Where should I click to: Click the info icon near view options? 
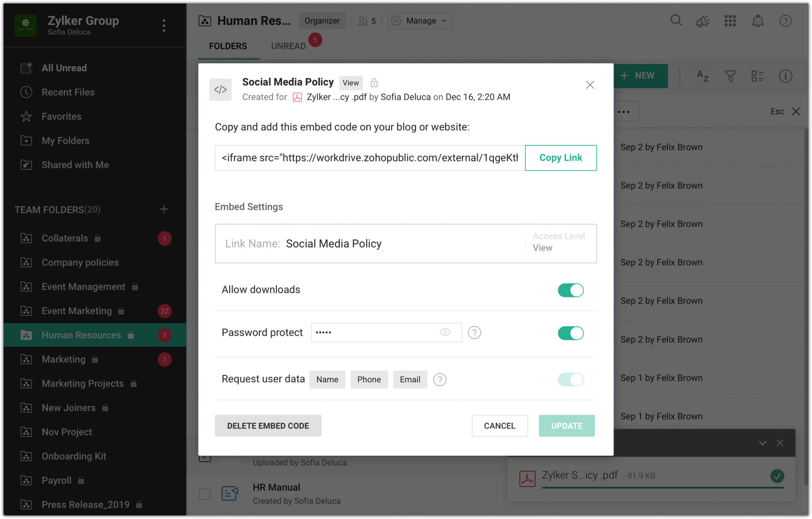tap(785, 76)
